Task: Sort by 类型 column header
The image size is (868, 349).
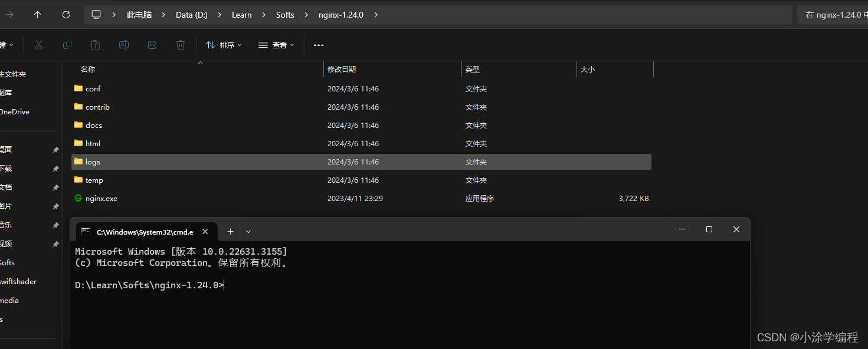Action: (473, 69)
